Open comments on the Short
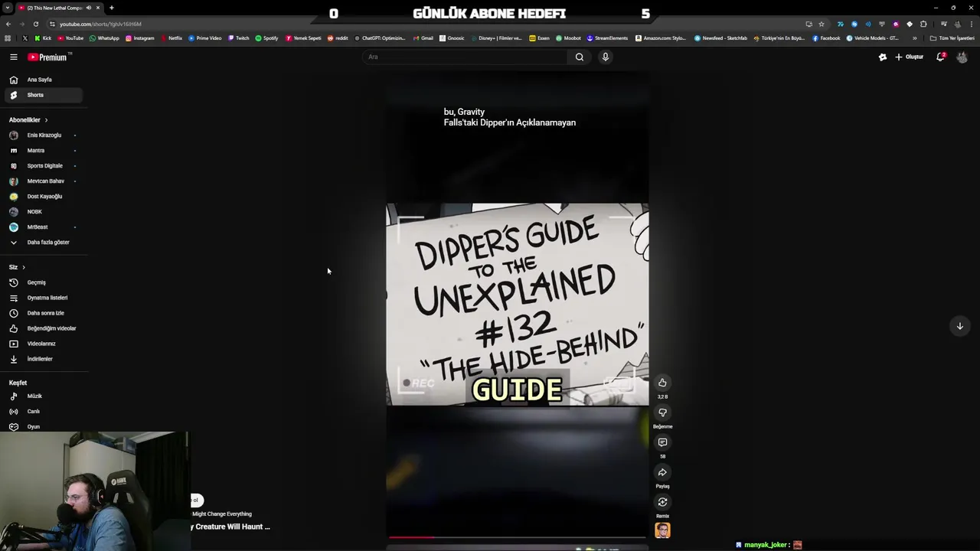Screen dimensions: 980x551 coord(662,442)
